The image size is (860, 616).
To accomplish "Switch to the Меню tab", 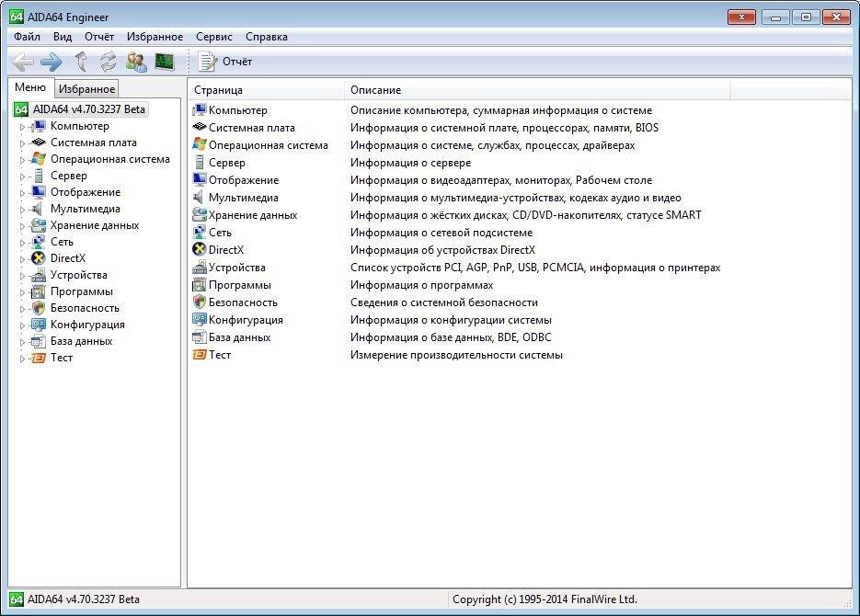I will (30, 87).
